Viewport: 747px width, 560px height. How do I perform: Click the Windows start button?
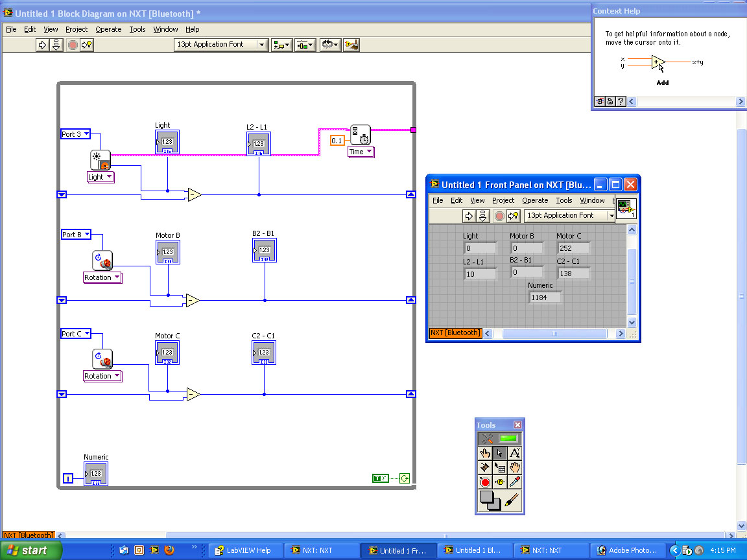[x=30, y=550]
